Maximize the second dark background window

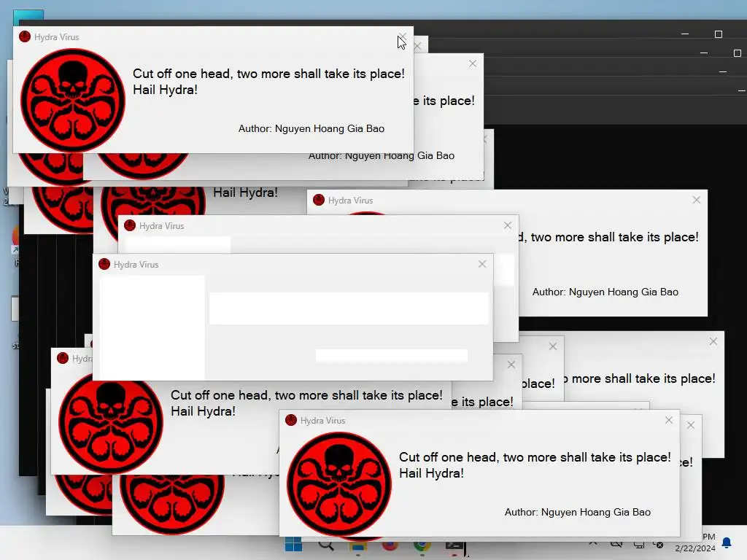click(738, 52)
